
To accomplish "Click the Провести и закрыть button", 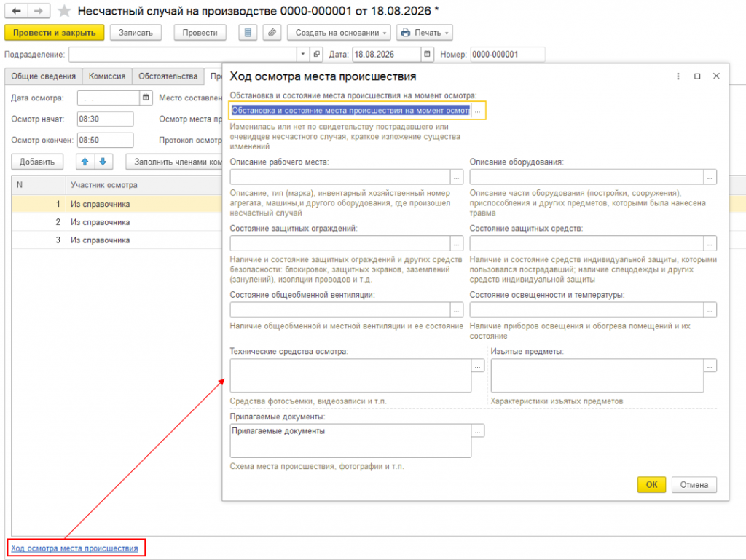I will pos(54,33).
